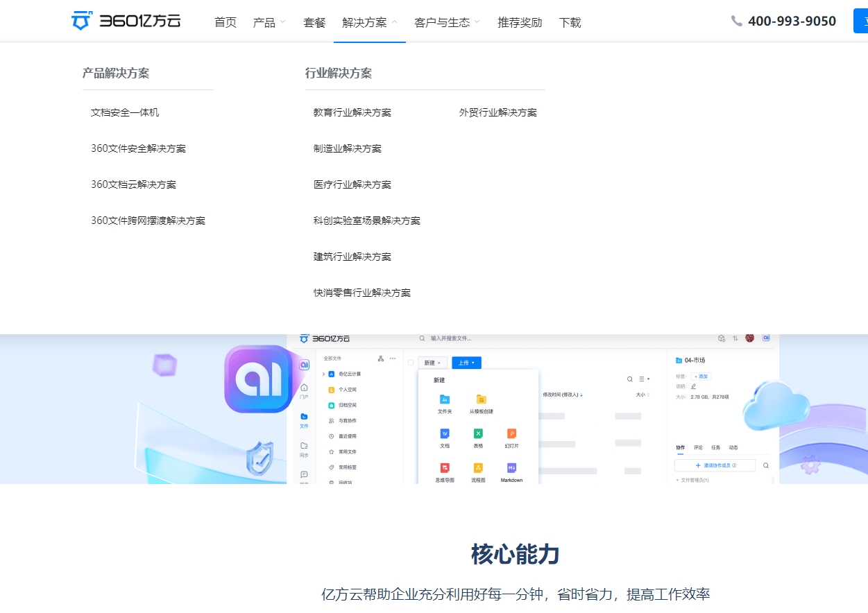Expand the 产品 dropdown in the navigation bar

coord(269,22)
